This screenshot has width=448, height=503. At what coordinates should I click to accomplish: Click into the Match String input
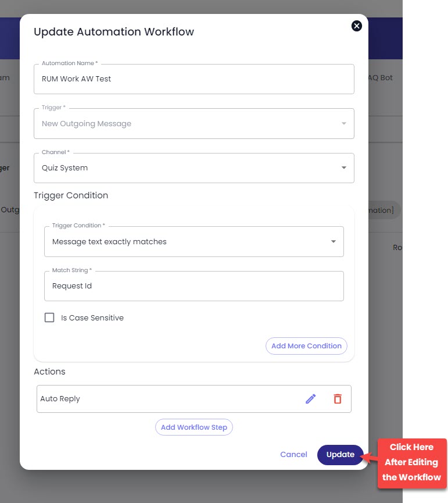pyautogui.click(x=194, y=286)
